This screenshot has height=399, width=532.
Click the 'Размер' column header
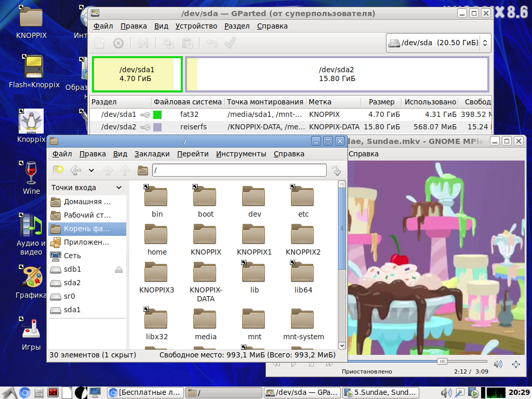[x=381, y=102]
